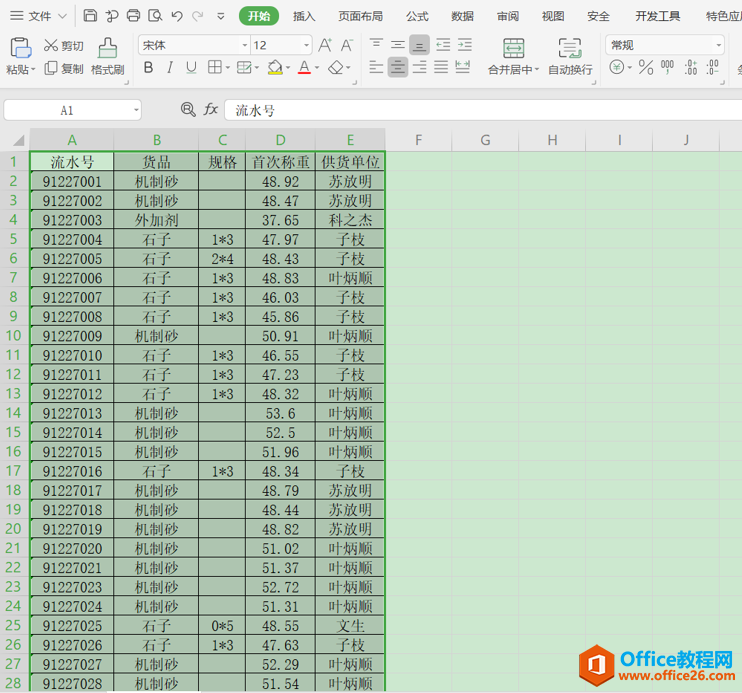Open the font name dropdown 宋体
The width and height of the screenshot is (742, 693).
[245, 45]
